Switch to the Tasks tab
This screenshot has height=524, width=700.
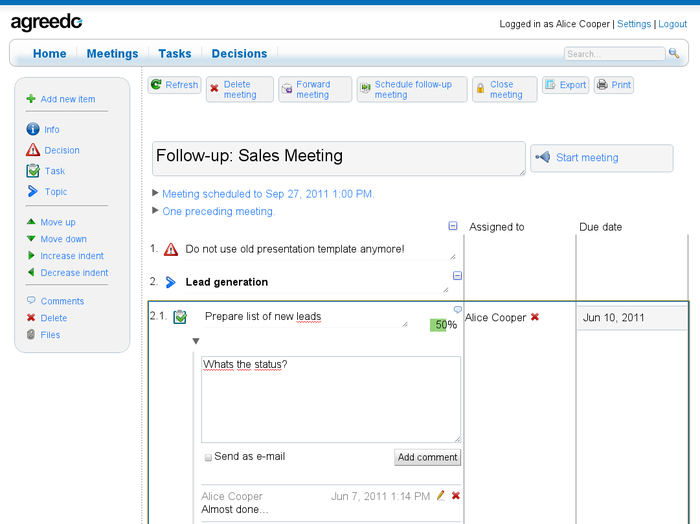175,54
